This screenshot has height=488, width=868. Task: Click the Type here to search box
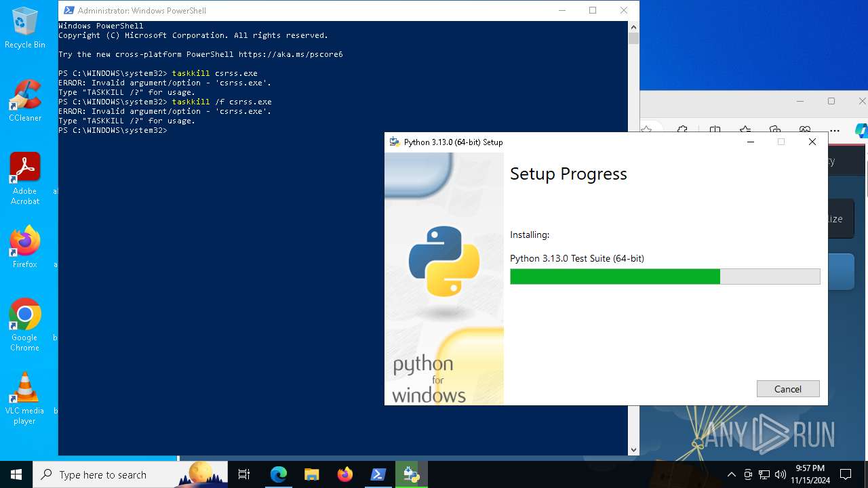[130, 474]
